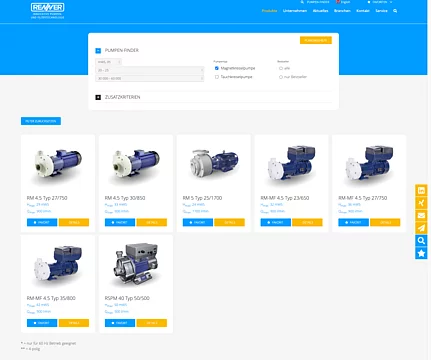Open the search magnifier in the main navigation
Screen dimensions: 431x360
(x=395, y=11)
